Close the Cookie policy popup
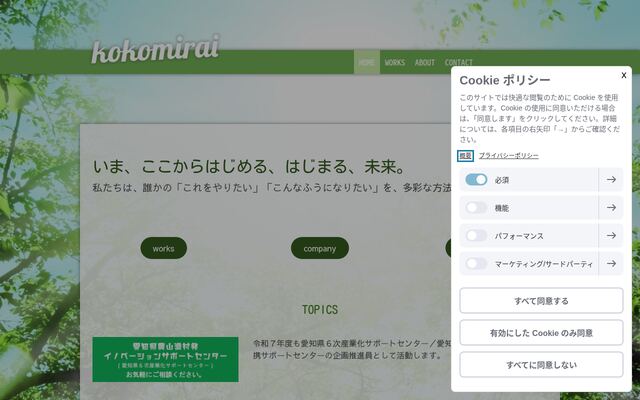Screen dimensions: 640x400 [x=624, y=75]
